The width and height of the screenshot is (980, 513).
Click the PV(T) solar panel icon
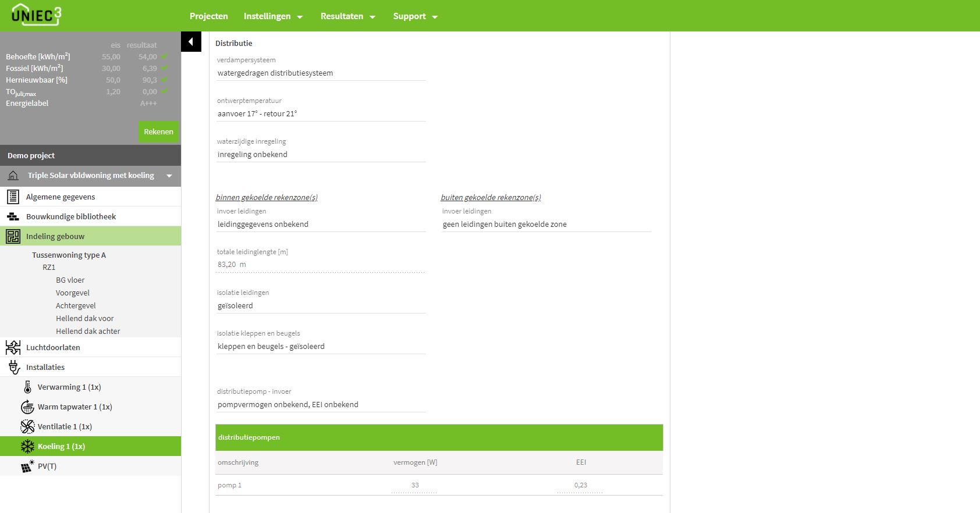(x=27, y=466)
